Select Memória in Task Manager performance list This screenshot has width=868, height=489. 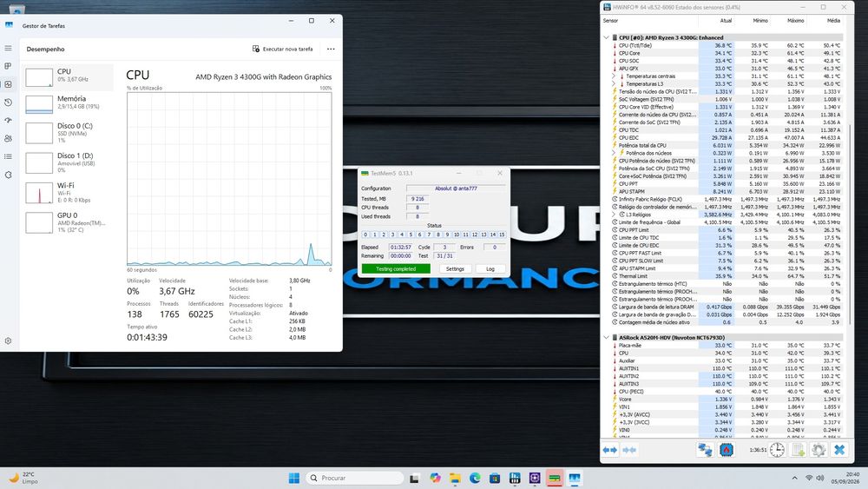click(67, 103)
